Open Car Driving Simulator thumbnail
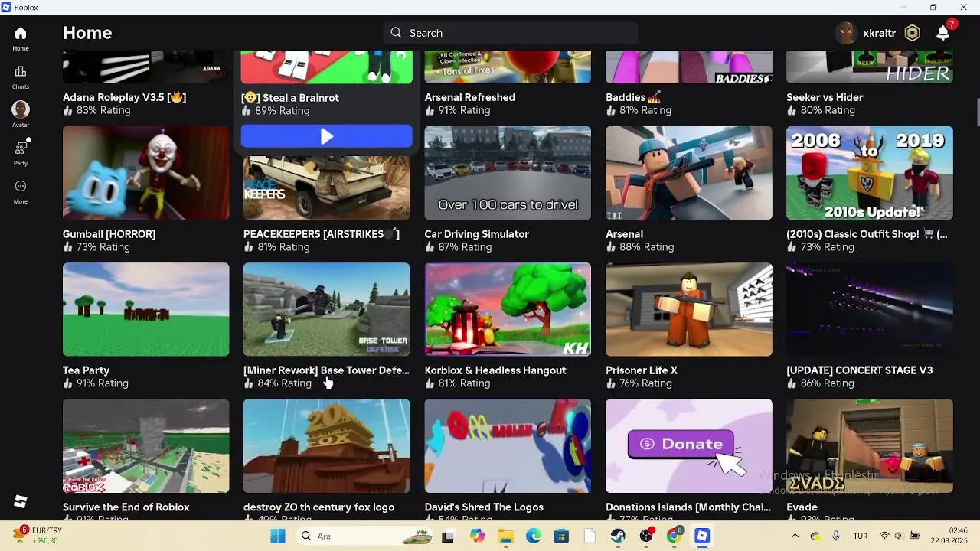This screenshot has height=551, width=980. point(508,173)
